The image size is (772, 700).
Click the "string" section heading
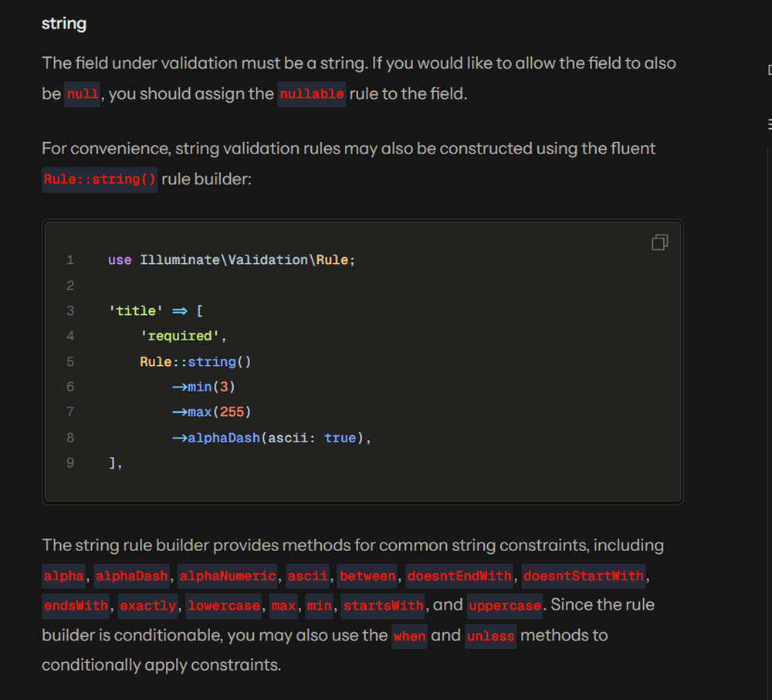point(64,23)
